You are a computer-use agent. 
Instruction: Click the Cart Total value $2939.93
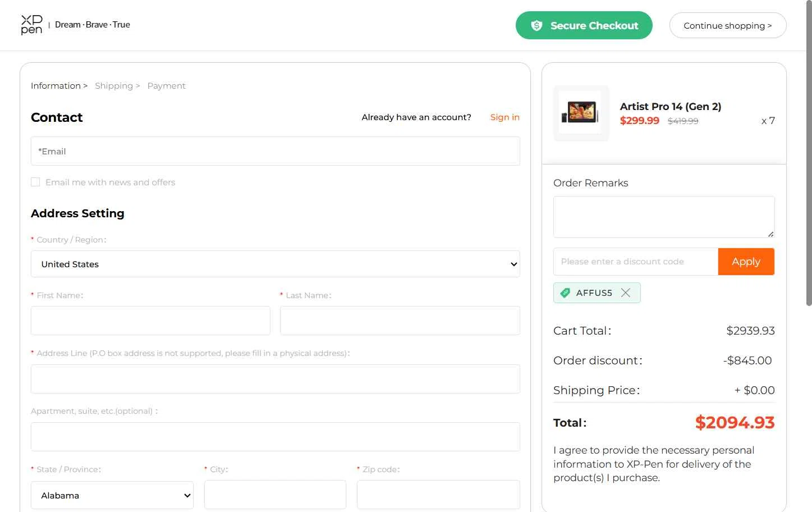point(751,331)
